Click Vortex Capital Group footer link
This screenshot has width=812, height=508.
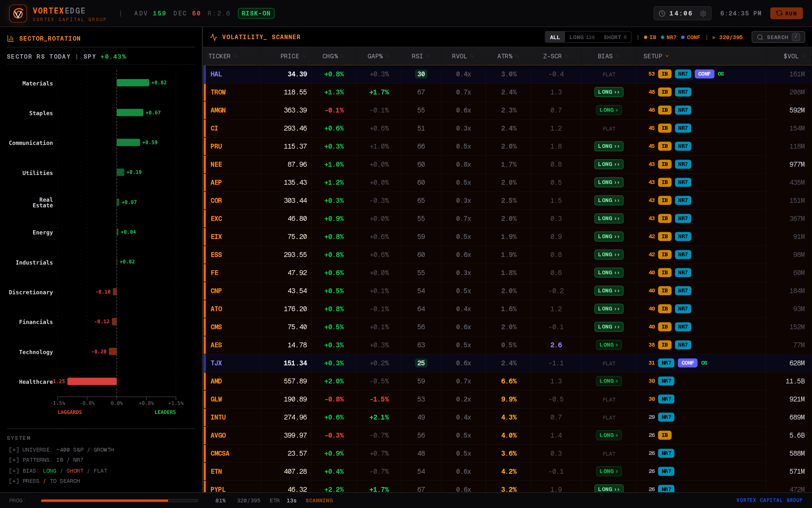[x=769, y=500]
